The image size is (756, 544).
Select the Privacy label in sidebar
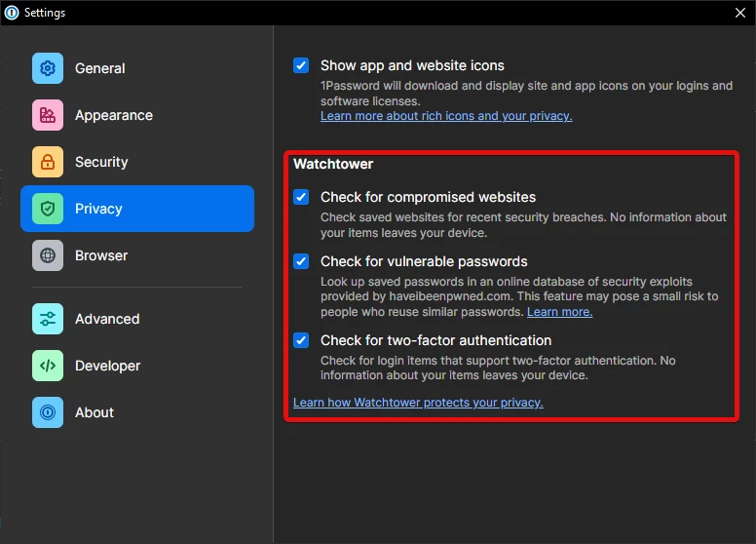(98, 209)
